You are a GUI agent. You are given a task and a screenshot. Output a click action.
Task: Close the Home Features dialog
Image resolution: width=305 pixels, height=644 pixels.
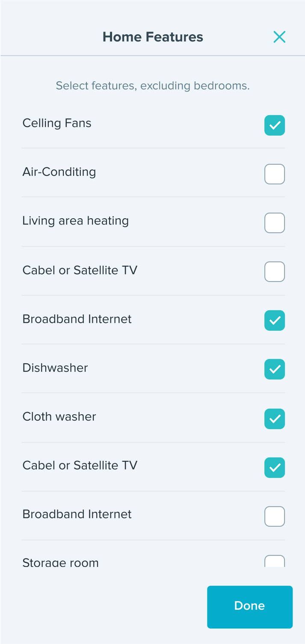click(x=279, y=37)
